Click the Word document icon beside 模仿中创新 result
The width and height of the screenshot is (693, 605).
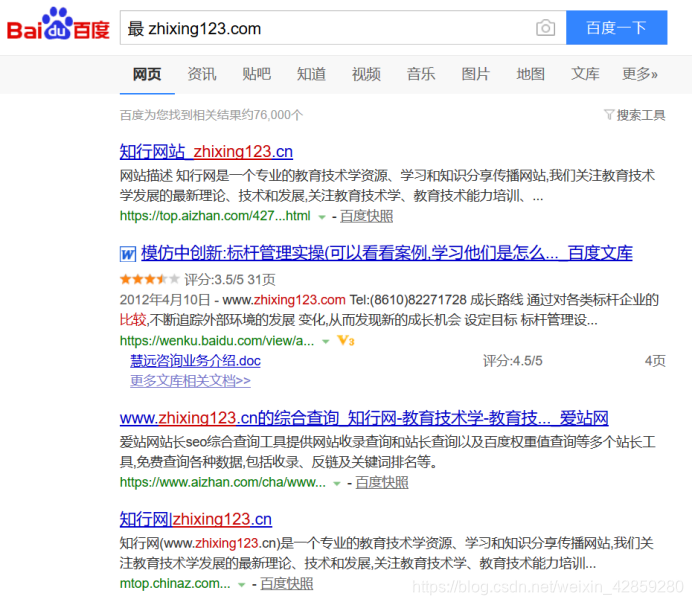tap(128, 254)
